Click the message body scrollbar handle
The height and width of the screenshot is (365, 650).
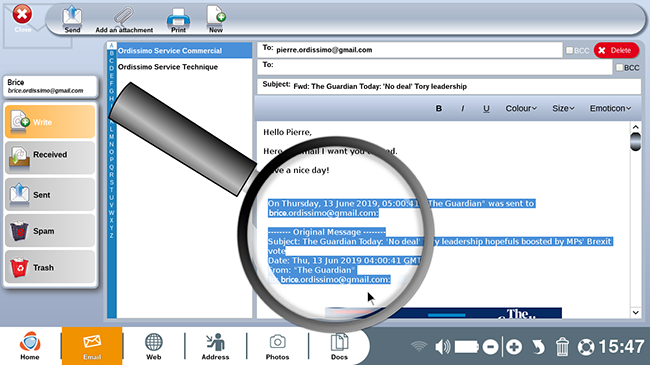635,141
